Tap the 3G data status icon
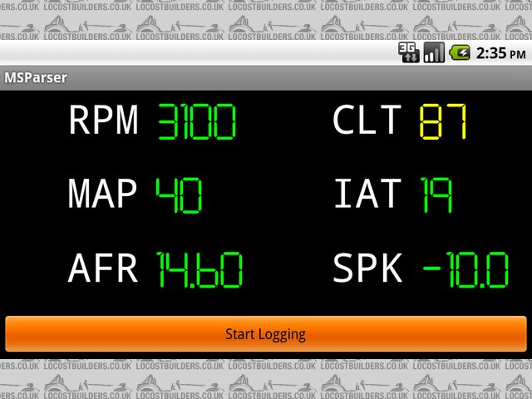 coord(408,53)
